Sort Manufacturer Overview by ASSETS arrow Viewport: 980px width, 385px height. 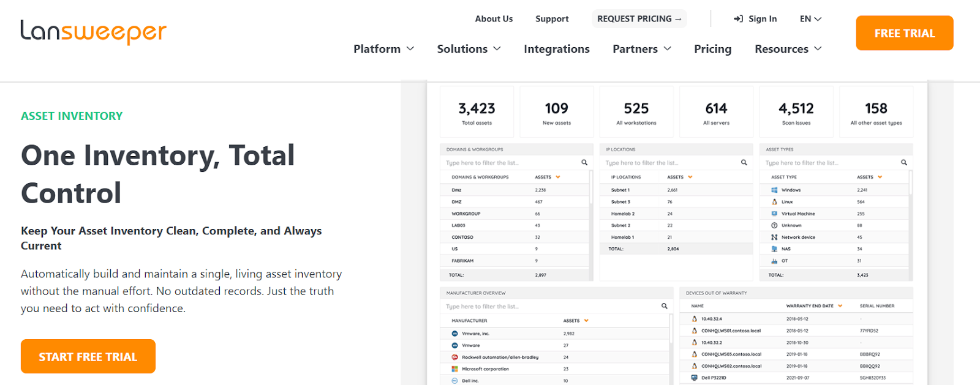pos(586,321)
